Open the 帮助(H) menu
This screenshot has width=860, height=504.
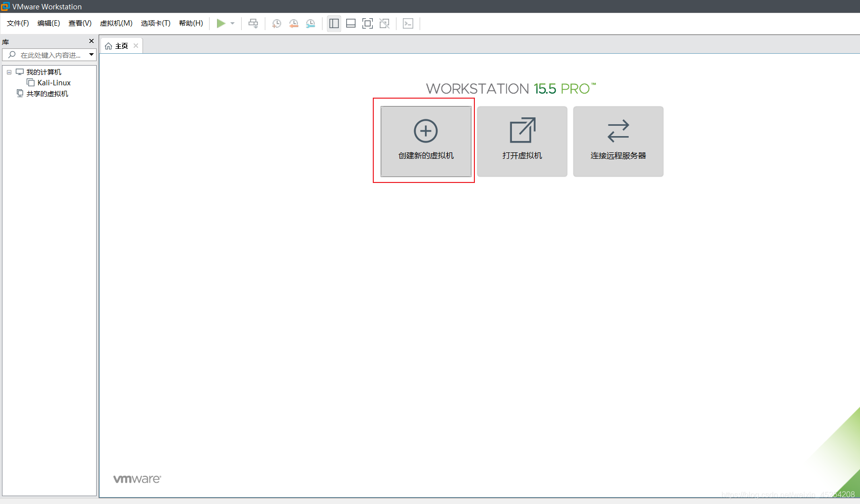click(191, 23)
